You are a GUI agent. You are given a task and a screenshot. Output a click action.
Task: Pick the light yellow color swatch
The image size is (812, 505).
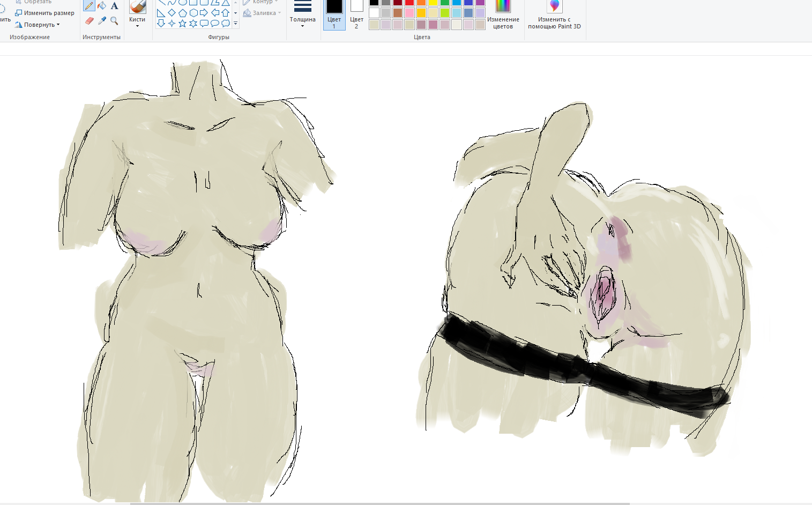[433, 13]
